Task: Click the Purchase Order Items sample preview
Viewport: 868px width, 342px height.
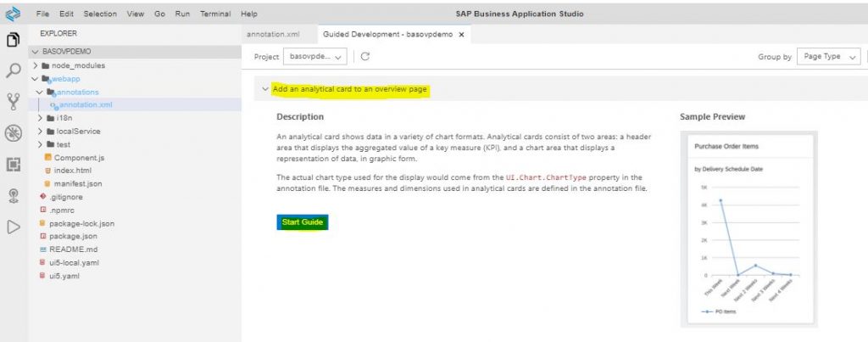Action: click(749, 229)
